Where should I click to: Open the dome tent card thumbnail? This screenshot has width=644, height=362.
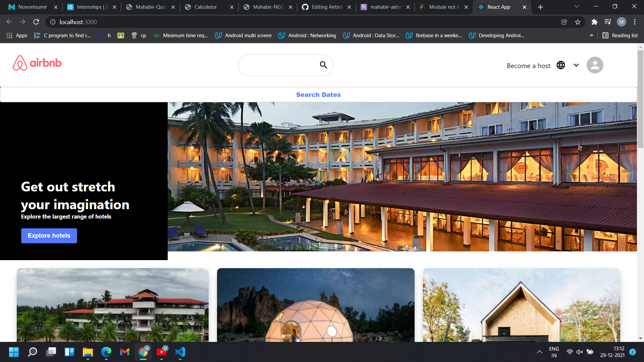316,305
